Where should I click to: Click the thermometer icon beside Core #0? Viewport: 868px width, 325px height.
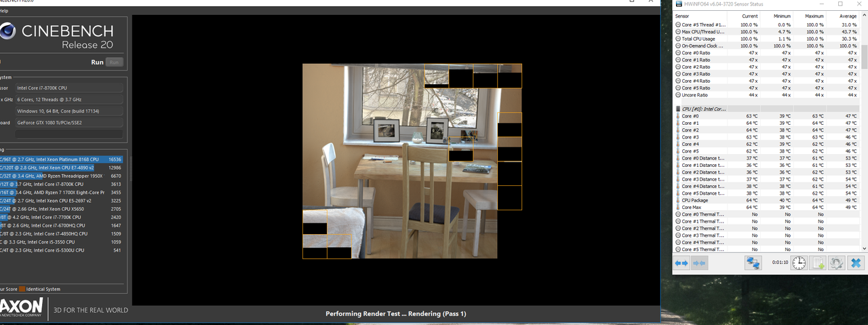click(x=678, y=116)
